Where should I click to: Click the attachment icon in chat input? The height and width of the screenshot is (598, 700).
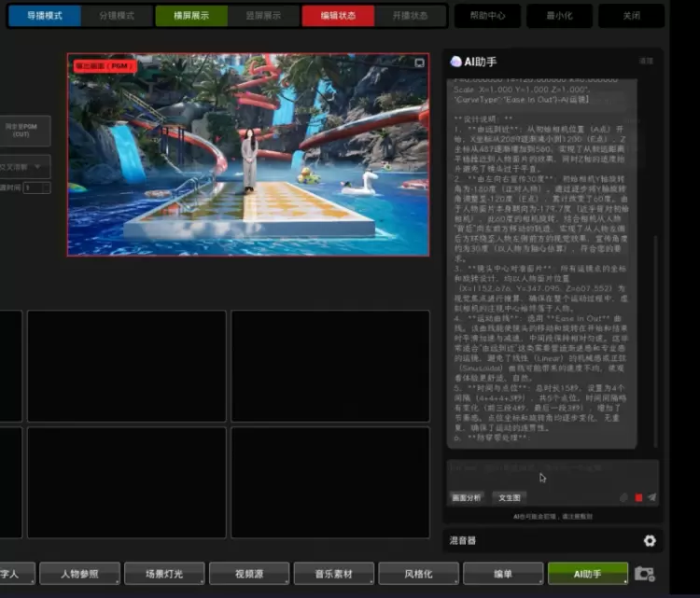point(624,498)
